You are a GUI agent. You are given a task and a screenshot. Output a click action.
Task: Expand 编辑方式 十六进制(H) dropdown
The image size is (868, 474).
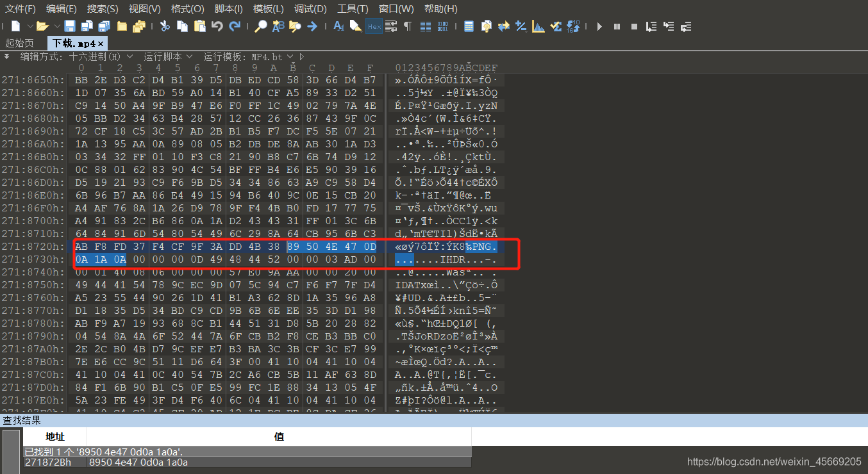(130, 56)
